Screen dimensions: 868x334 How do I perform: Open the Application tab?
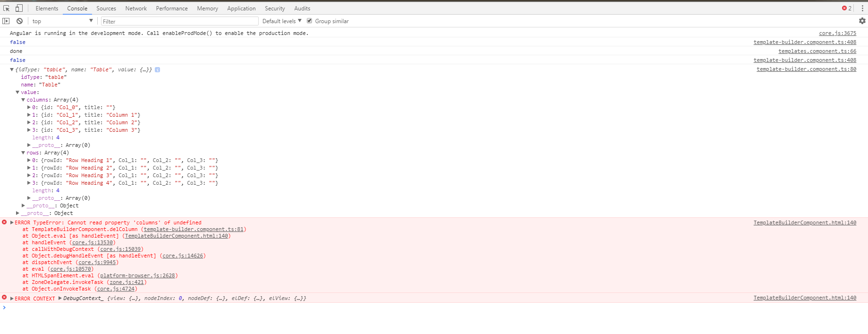pos(241,8)
